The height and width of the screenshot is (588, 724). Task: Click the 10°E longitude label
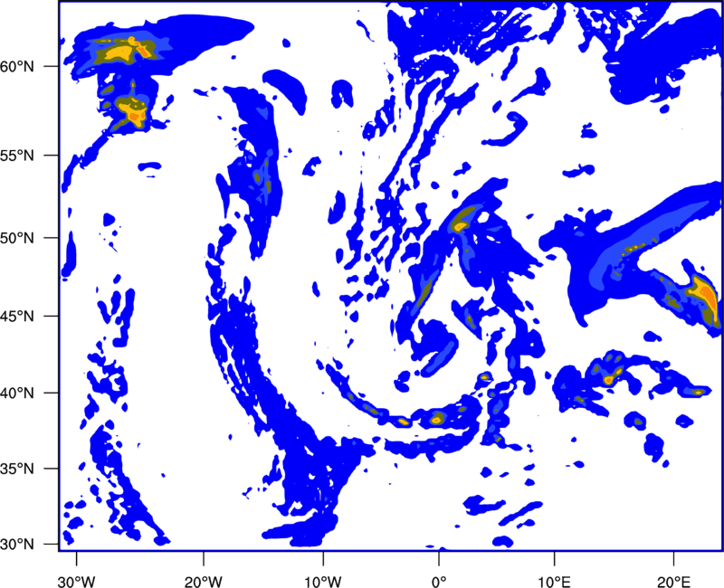coord(554,582)
